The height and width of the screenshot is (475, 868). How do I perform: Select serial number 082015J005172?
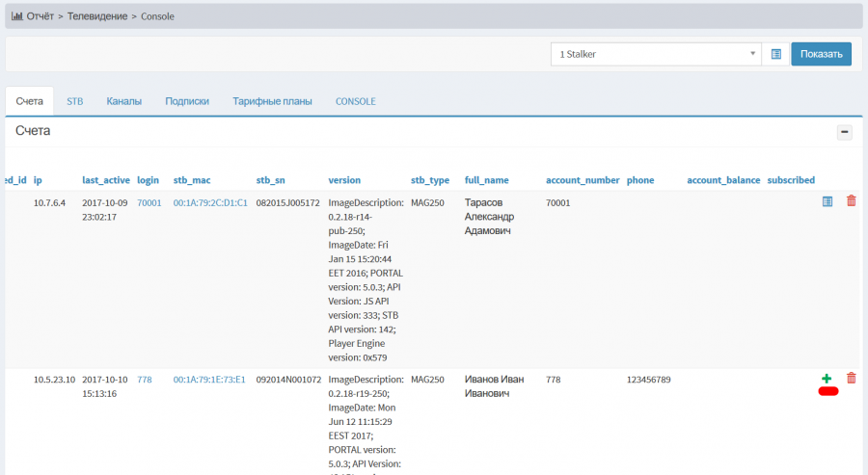pyautogui.click(x=287, y=203)
